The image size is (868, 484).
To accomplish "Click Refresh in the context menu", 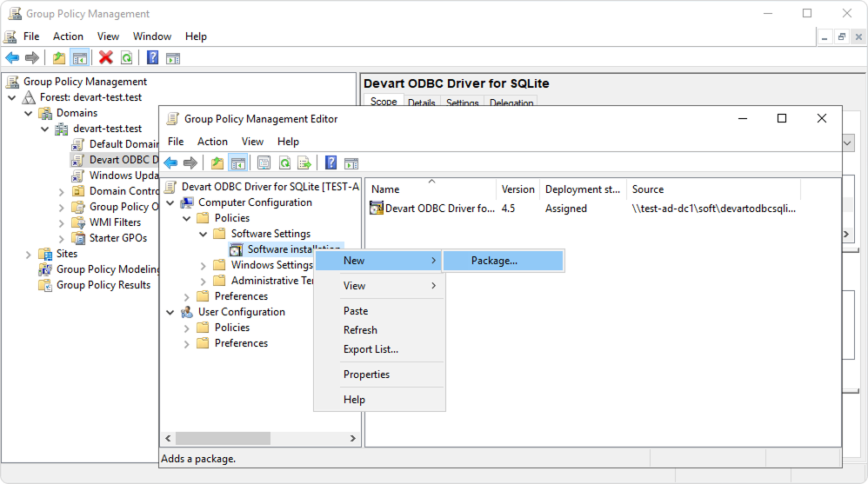I will (x=378, y=329).
